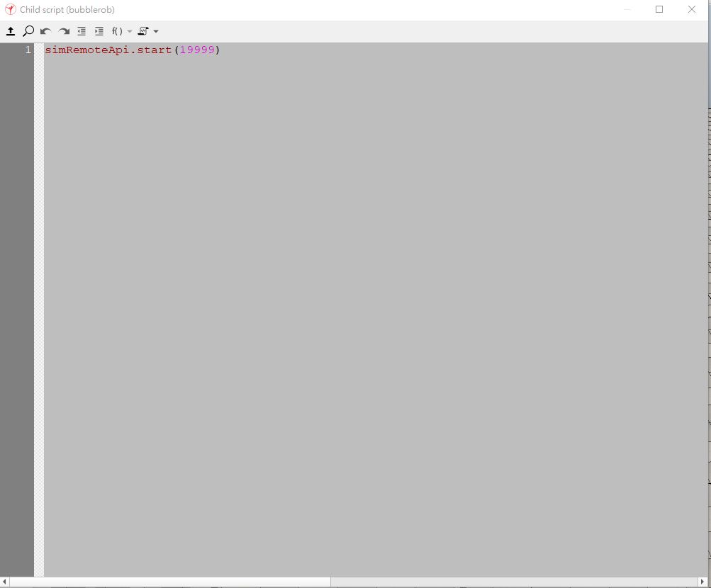Screen dimensions: 711x588
Task: Undo the last edit
Action: (46, 31)
